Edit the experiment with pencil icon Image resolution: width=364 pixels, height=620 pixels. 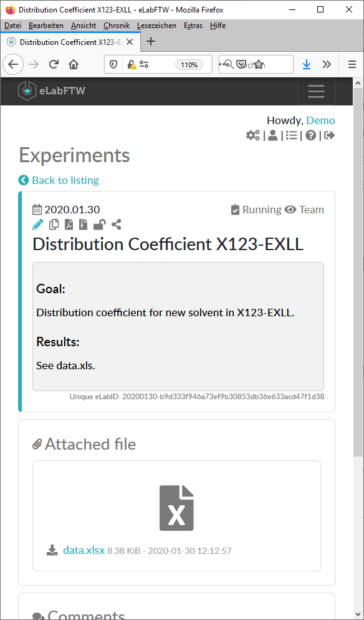[37, 225]
